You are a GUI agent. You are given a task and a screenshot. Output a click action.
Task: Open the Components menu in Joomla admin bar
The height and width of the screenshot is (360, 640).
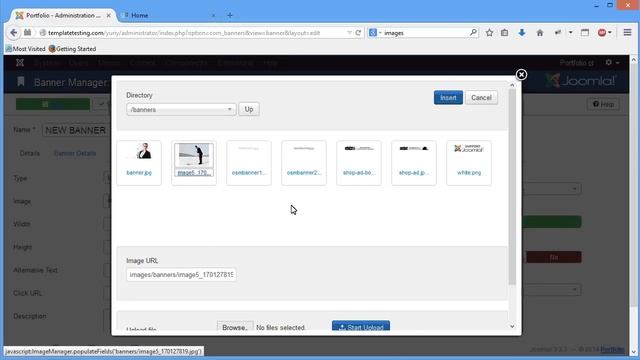[187, 63]
